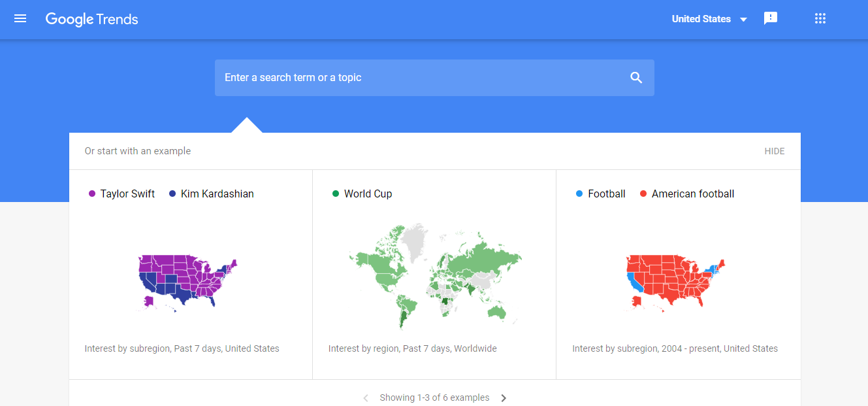Screen dimensions: 868x406
Task: Open the hamburger main menu
Action: (20, 19)
